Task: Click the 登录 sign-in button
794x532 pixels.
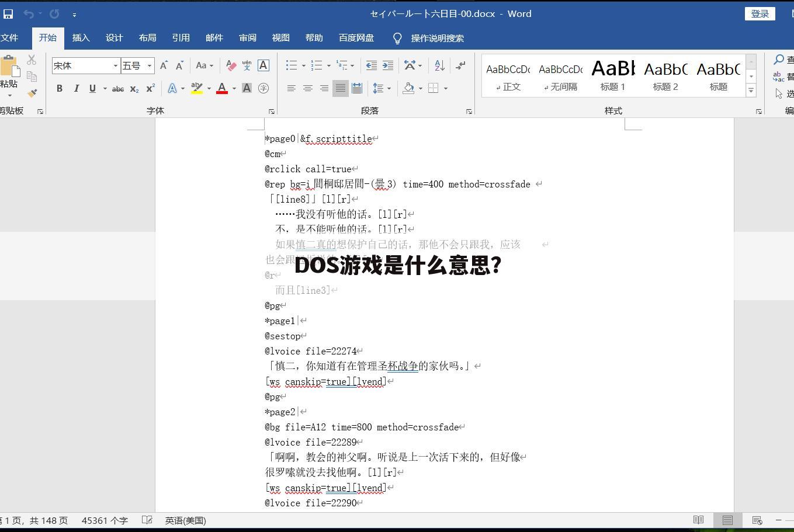Action: pos(760,13)
